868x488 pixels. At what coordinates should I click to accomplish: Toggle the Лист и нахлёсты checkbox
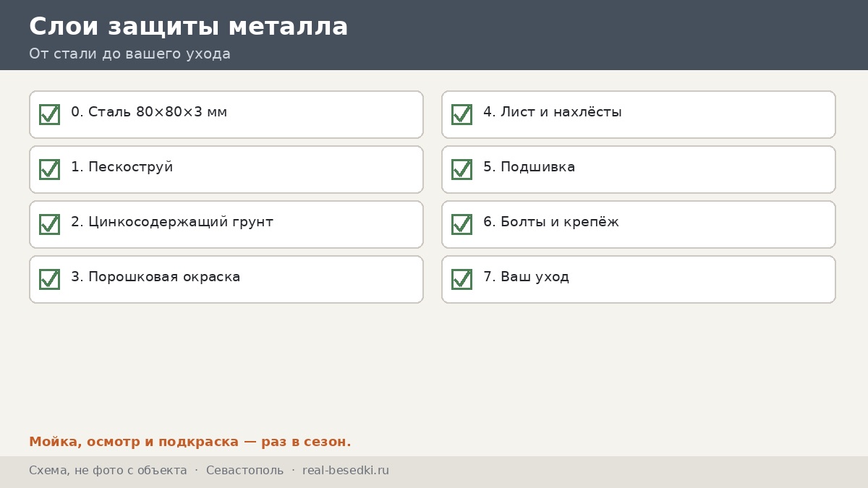tap(461, 114)
